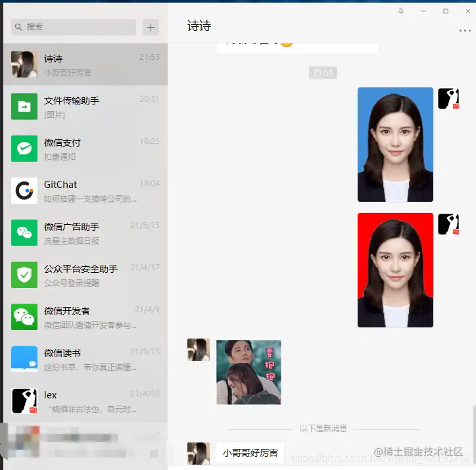Open lex conversation
Viewport: 476px width, 470px height.
[85, 401]
